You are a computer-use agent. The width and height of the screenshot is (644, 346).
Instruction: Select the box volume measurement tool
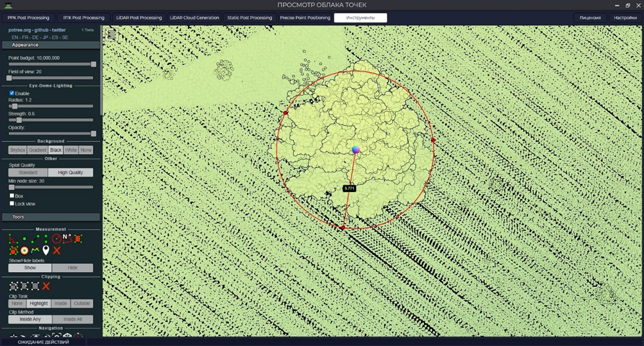pos(13,250)
